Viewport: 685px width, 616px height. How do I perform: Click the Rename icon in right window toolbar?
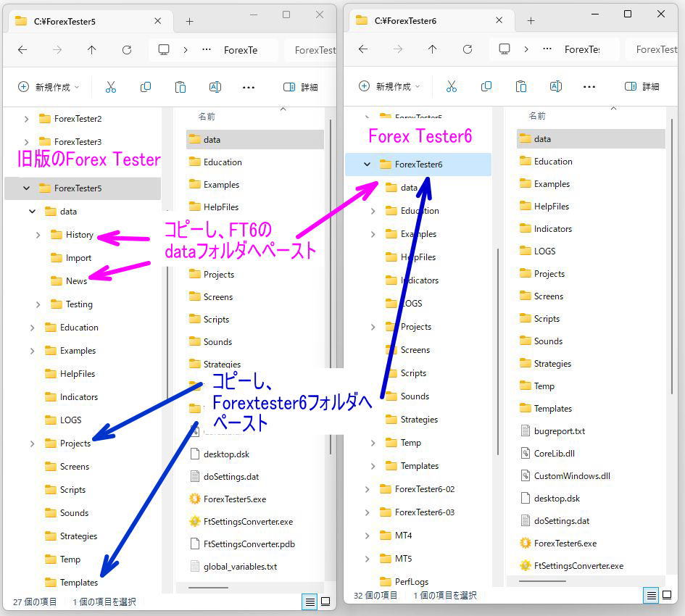pyautogui.click(x=556, y=87)
